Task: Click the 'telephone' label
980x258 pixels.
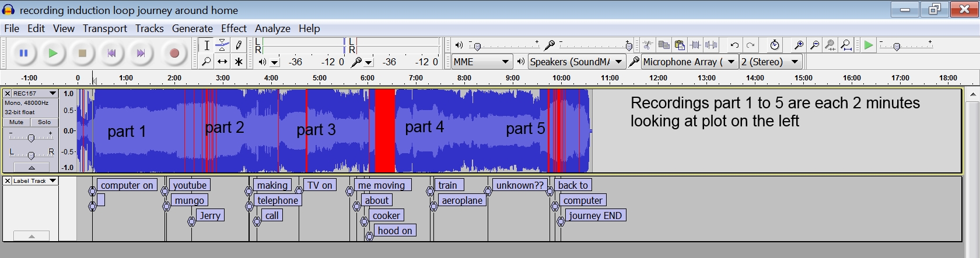Action: [278, 200]
